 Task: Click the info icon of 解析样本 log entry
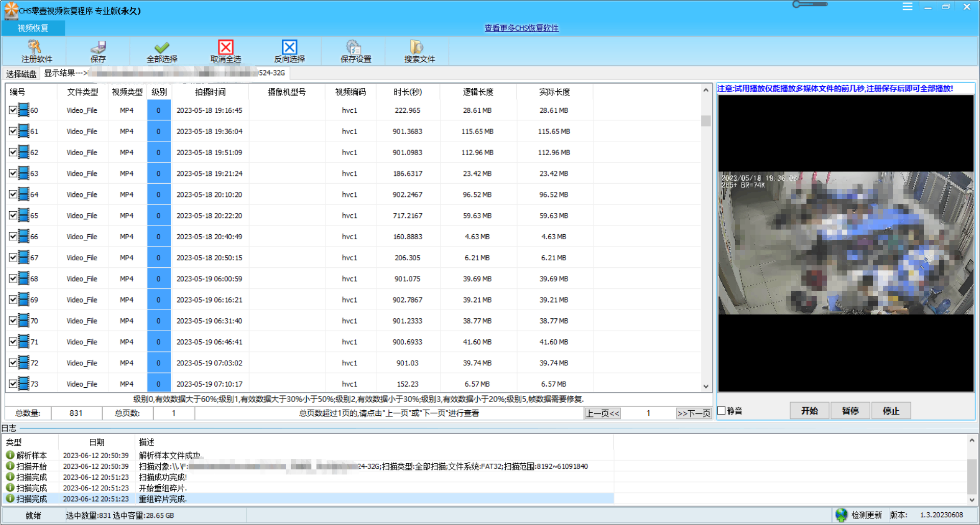10,455
